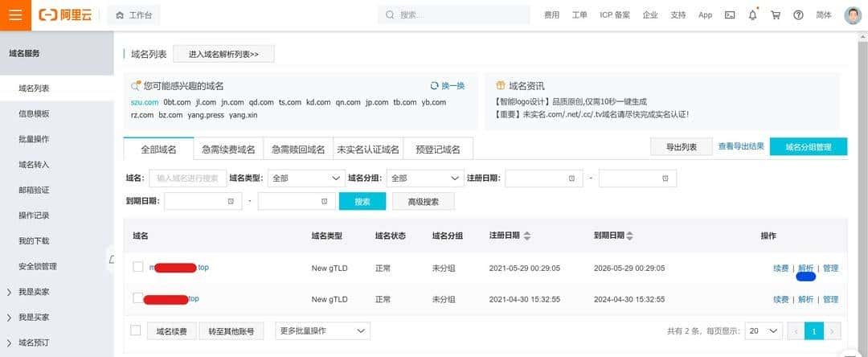Viewport: 868px width, 357px height.
Task: Click the 高级搜索 button
Action: 424,202
